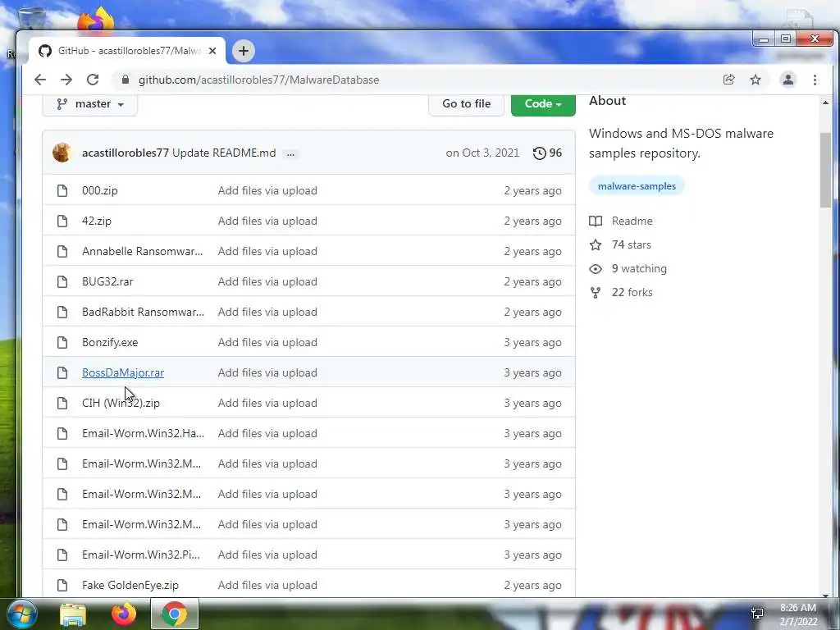This screenshot has height=630, width=840.
Task: Go back using the browser back arrow
Action: click(x=40, y=80)
